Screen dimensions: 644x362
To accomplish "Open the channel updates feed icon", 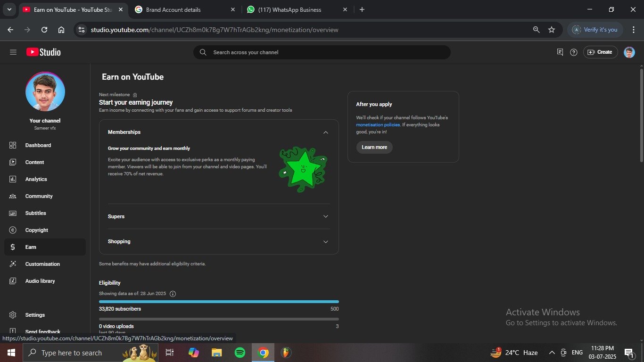I will [x=560, y=52].
